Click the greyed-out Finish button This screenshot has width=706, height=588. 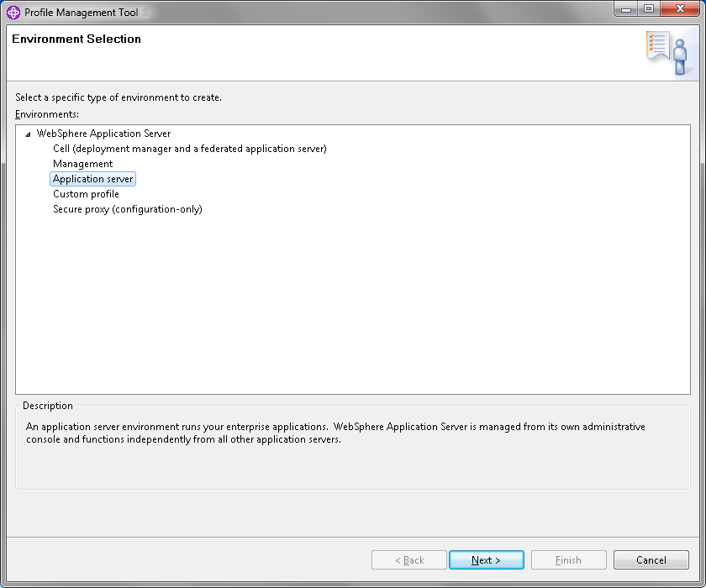coord(569,560)
